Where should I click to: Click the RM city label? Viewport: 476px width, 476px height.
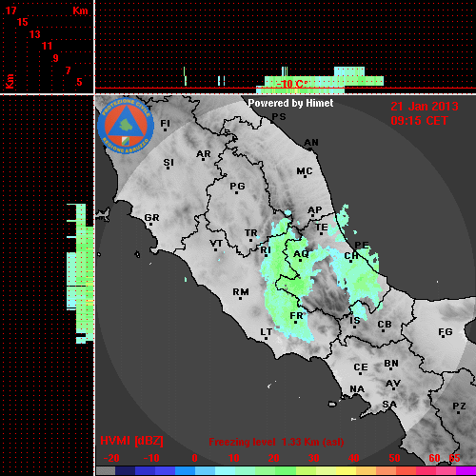[x=241, y=292]
